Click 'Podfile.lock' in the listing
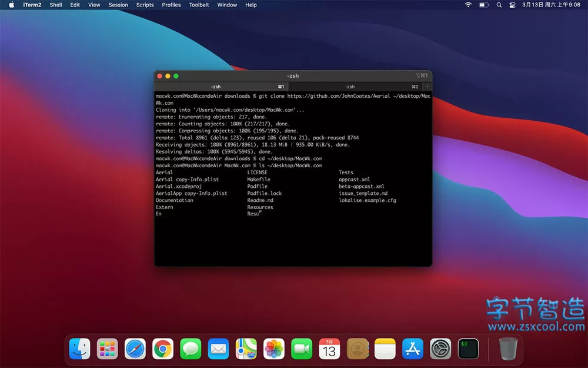Screen dimensions: 588x368 (265, 193)
